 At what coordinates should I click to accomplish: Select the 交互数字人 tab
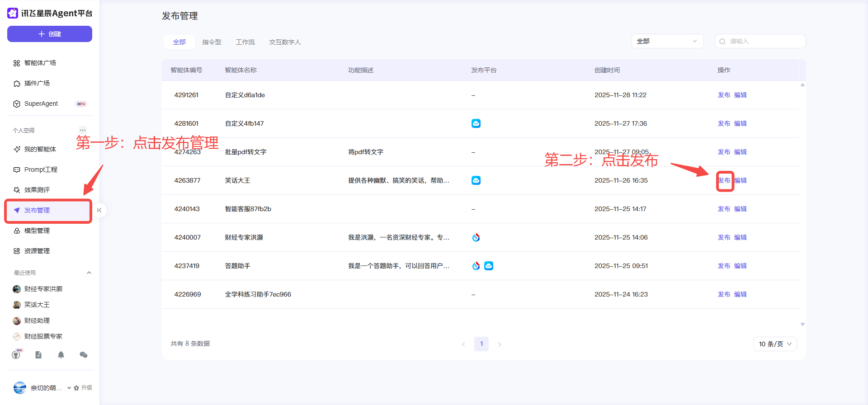(285, 42)
